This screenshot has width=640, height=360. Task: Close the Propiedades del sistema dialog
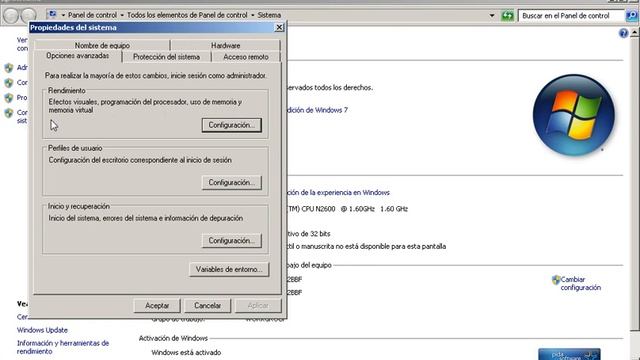(279, 27)
